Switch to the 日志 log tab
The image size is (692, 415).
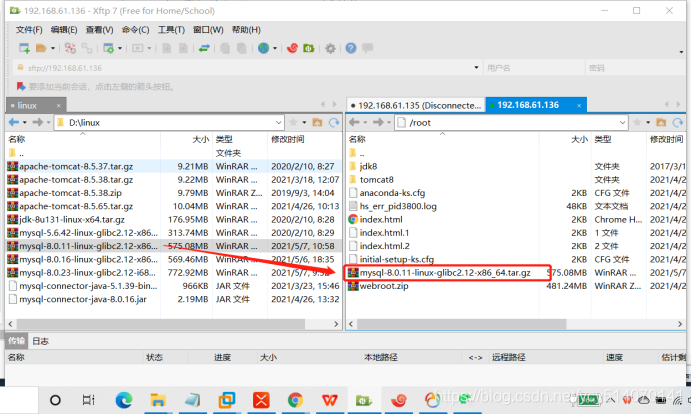[x=41, y=341]
